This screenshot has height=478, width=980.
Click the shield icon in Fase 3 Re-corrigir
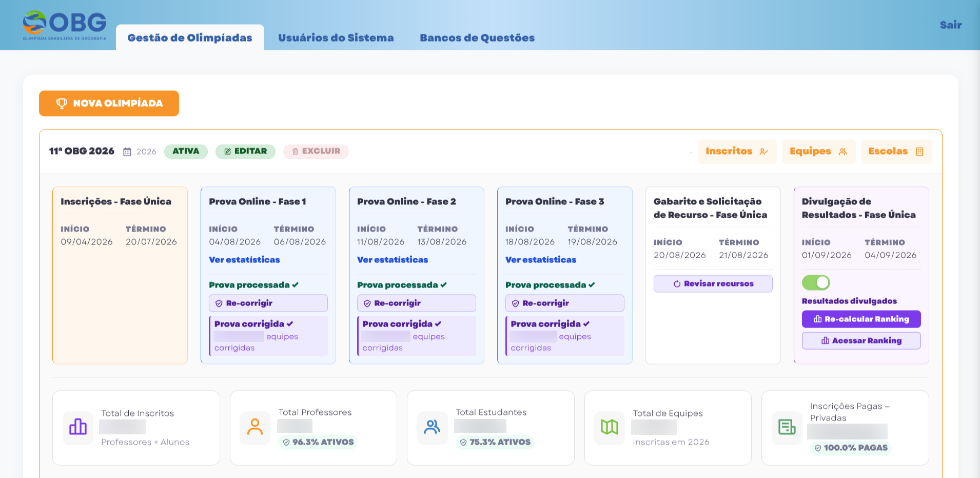click(x=516, y=303)
